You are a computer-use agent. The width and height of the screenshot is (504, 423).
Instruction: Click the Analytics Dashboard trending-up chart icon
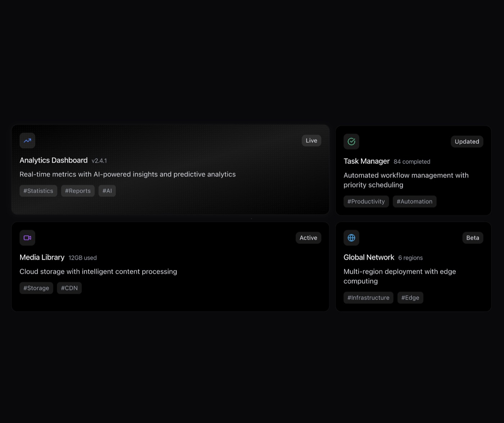(27, 141)
